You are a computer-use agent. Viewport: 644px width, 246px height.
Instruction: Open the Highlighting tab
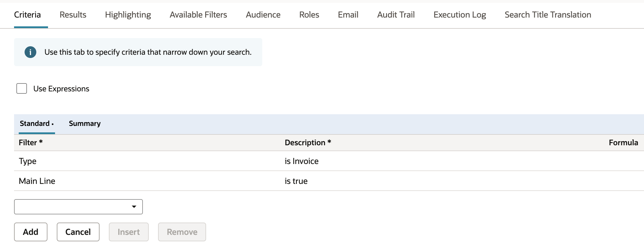tap(128, 15)
